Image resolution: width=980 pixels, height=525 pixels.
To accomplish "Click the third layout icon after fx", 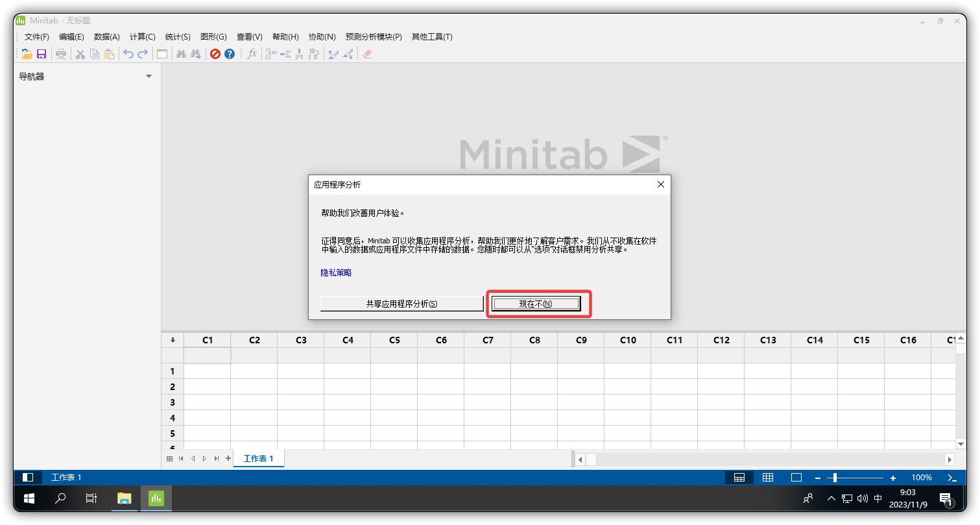I will click(x=300, y=54).
